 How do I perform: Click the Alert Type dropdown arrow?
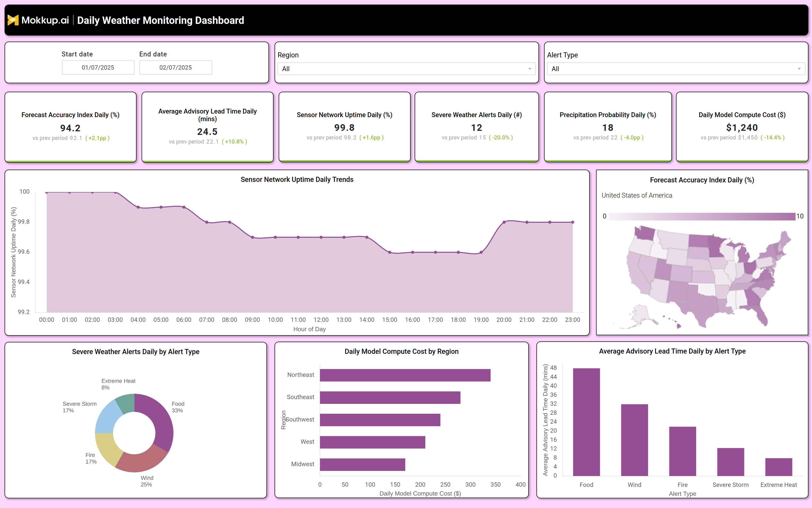click(799, 69)
